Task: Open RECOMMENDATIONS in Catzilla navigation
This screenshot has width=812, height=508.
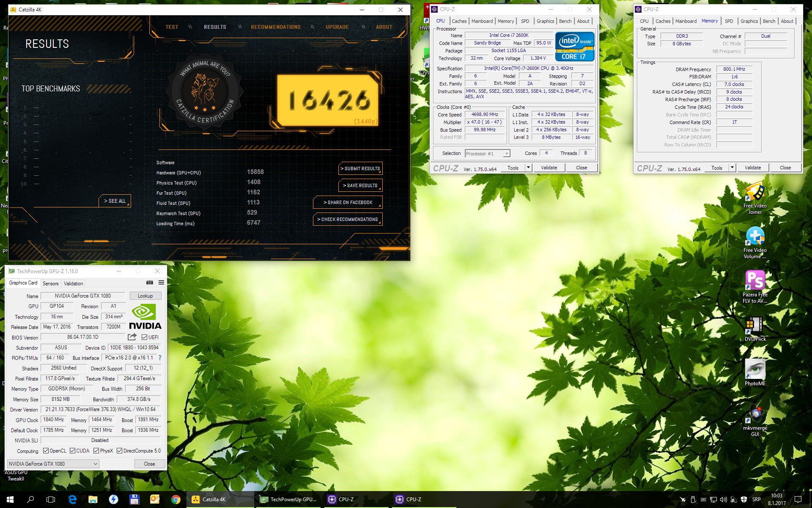Action: 276,27
